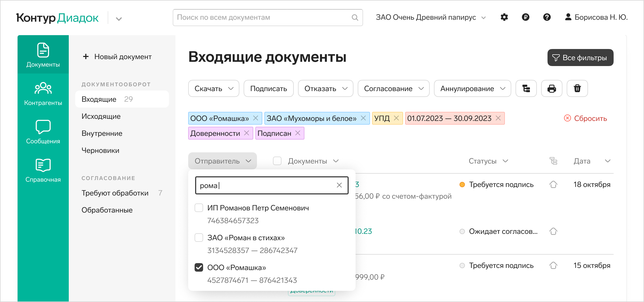Image resolution: width=644 pixels, height=302 pixels.
Task: Click the hierarchy column header icon
Action: click(553, 161)
